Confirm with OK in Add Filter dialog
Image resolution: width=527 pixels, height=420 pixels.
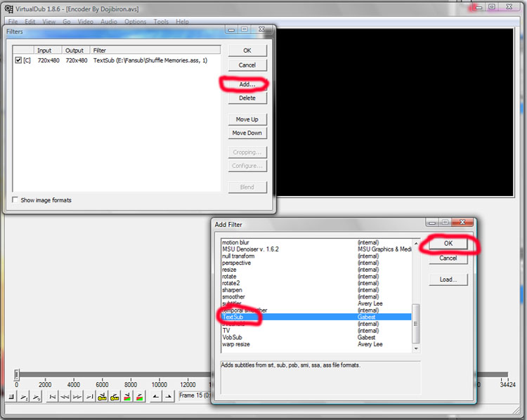point(448,243)
